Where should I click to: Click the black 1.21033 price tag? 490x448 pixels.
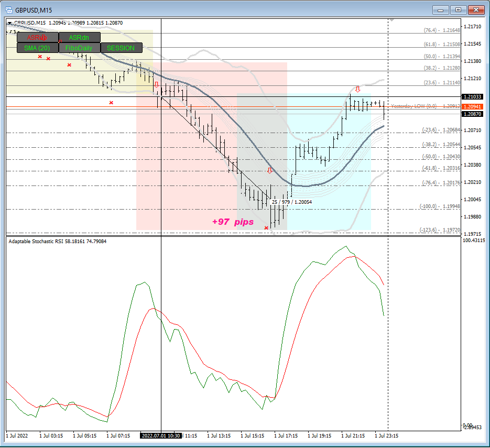(473, 97)
